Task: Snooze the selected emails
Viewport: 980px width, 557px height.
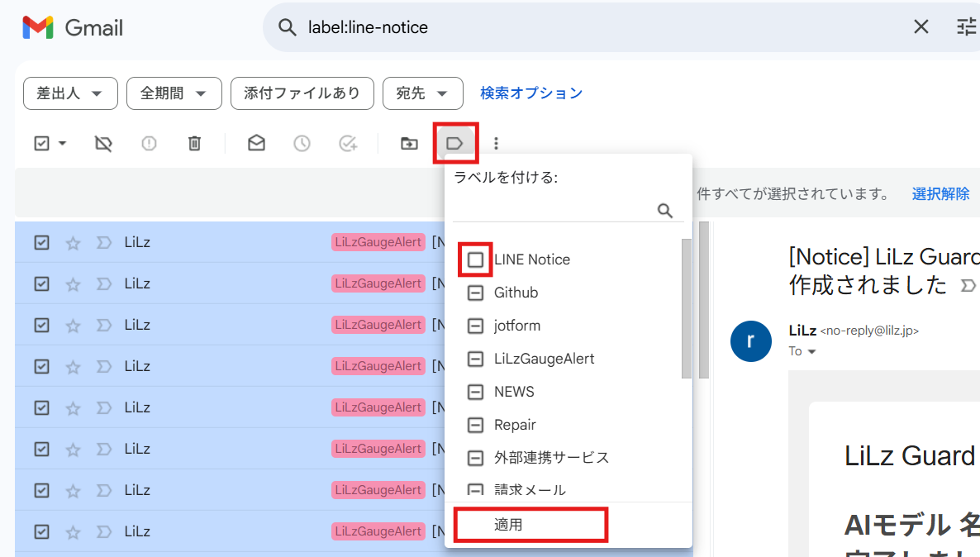Action: [301, 143]
